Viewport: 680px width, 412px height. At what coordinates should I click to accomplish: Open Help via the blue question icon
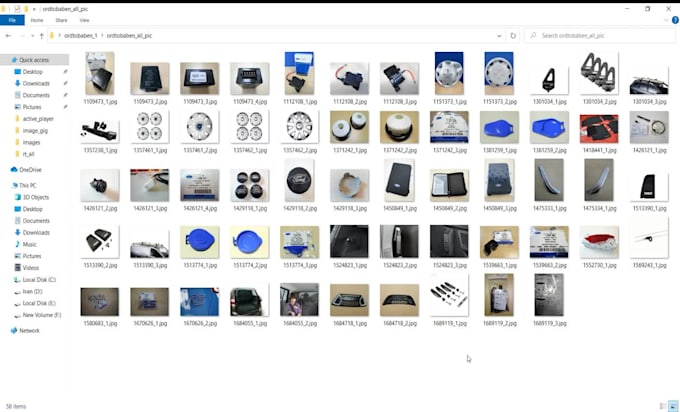675,20
